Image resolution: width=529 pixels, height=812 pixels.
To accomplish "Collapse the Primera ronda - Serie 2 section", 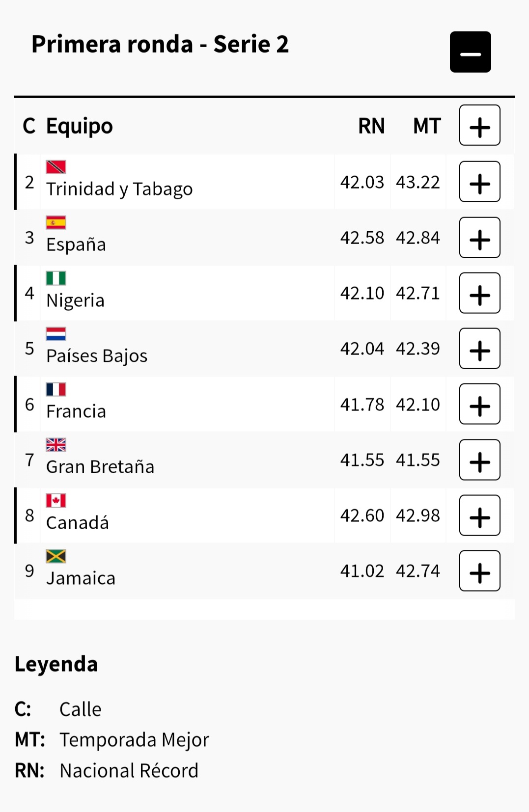I will 470,52.
